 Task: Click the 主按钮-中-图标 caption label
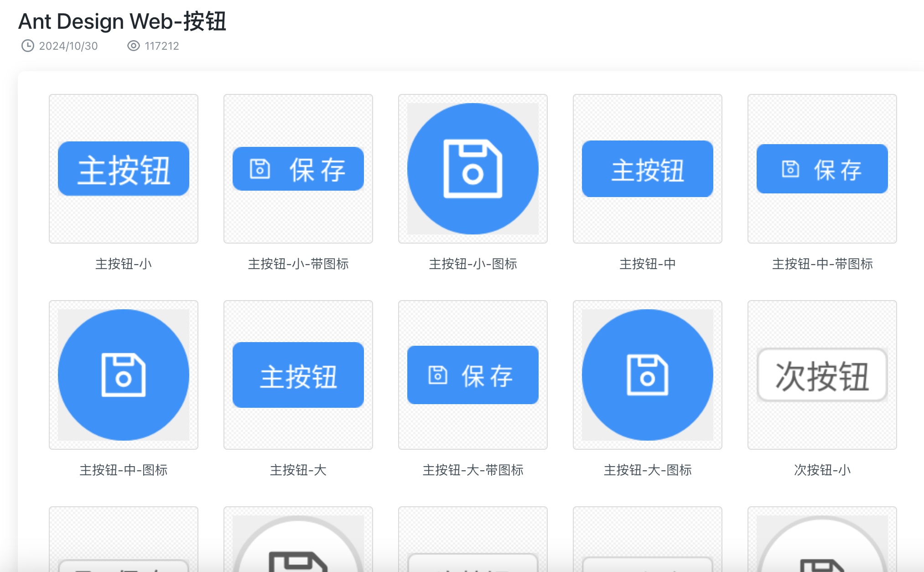pyautogui.click(x=124, y=470)
